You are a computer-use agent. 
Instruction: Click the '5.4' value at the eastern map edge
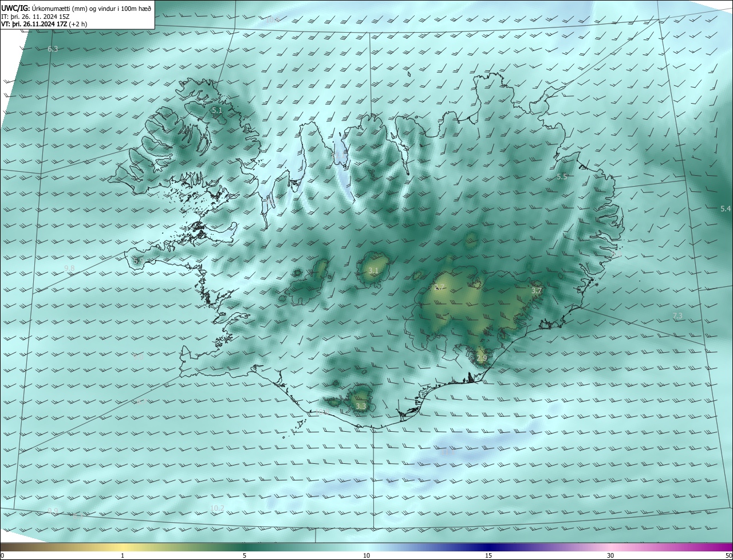(x=726, y=209)
